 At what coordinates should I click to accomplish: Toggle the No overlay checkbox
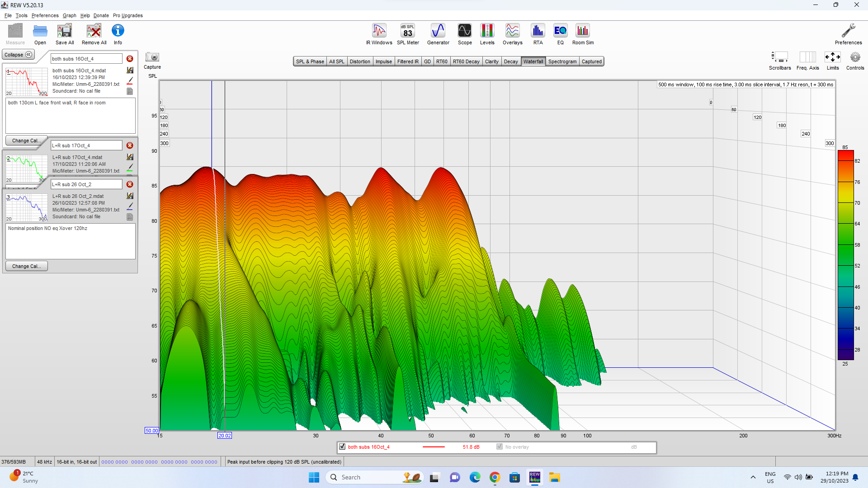pos(500,447)
